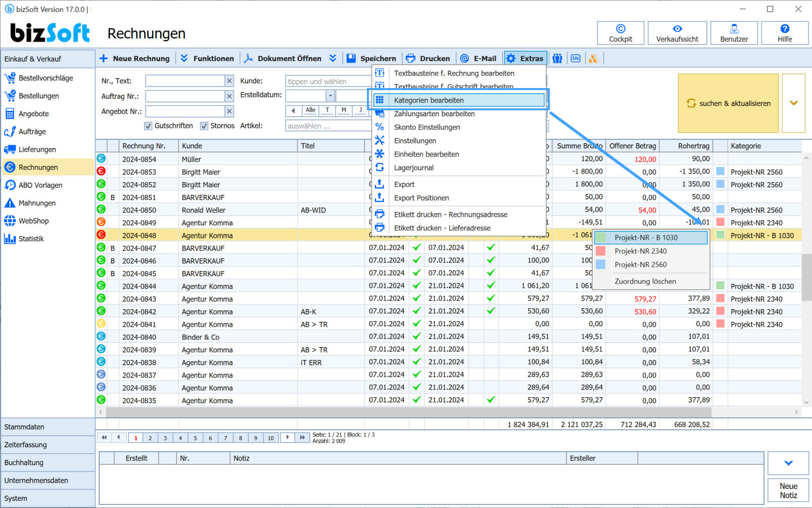Click red status icon of invoice 2024-0853
Image resolution: width=812 pixels, height=508 pixels.
[x=101, y=171]
